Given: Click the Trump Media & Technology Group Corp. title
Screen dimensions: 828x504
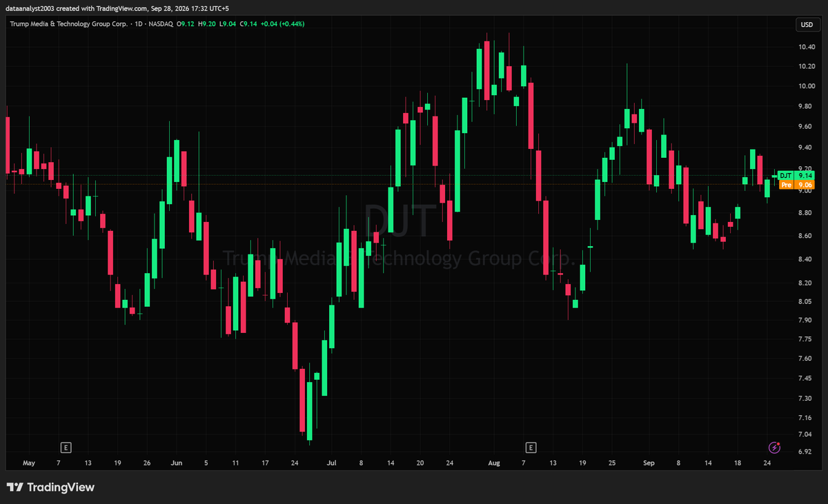Looking at the screenshot, I should [68, 23].
